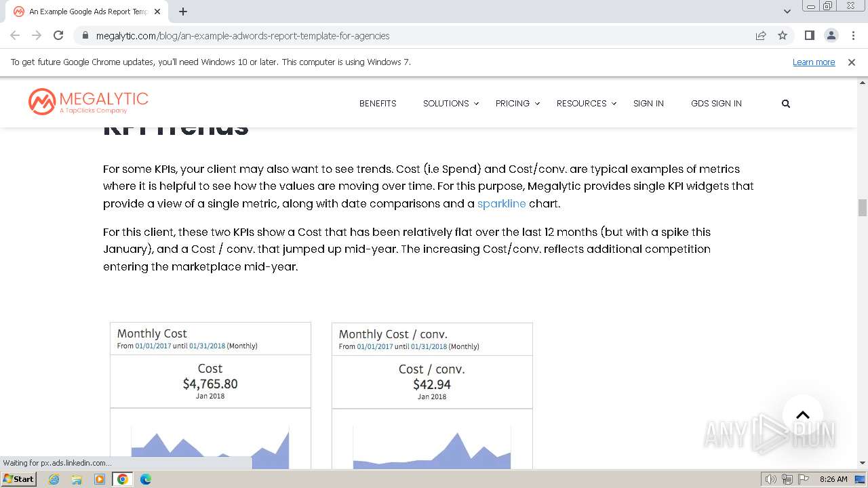Click the Monthly Cost sparkline chart

pos(210,447)
